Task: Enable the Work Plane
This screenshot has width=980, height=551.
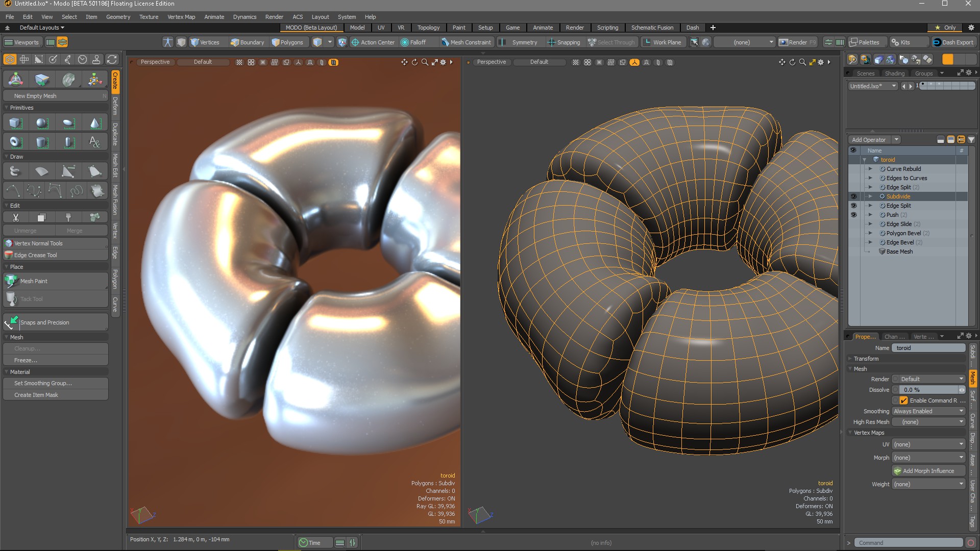Action: tap(662, 42)
